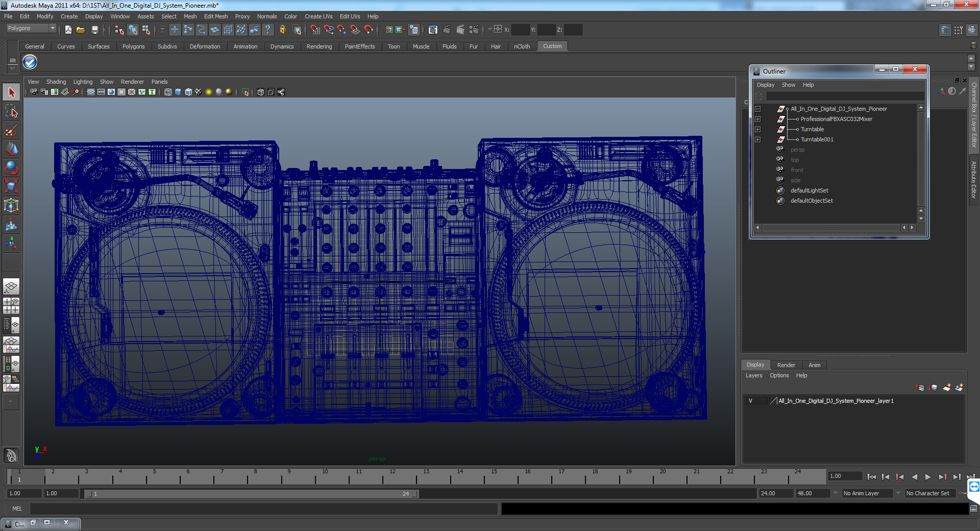Click play backwards button
The width and height of the screenshot is (980, 531).
pyautogui.click(x=914, y=477)
